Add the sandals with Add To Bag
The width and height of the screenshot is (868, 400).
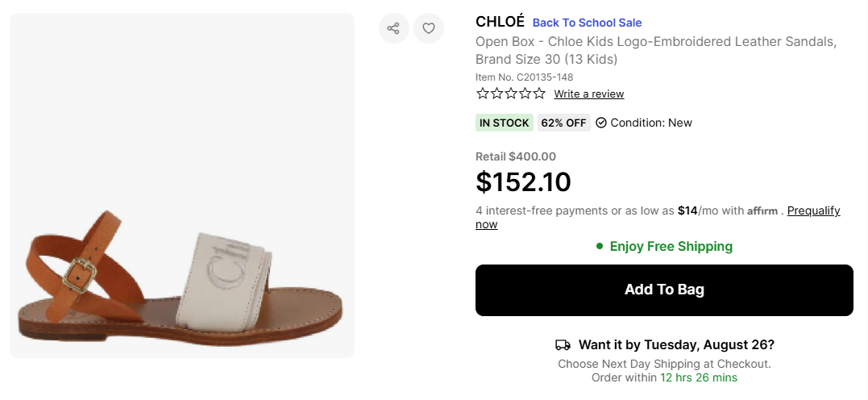664,290
